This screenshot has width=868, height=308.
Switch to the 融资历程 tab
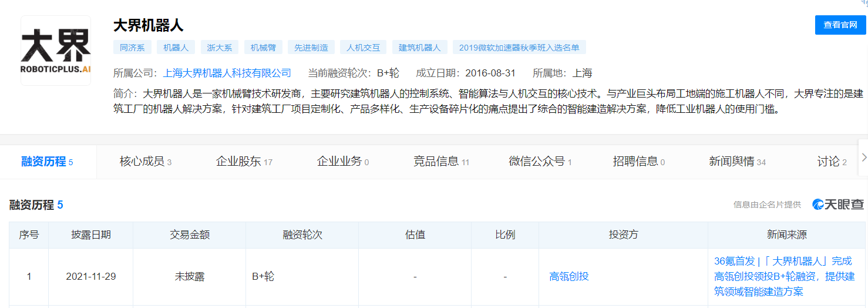pos(47,162)
